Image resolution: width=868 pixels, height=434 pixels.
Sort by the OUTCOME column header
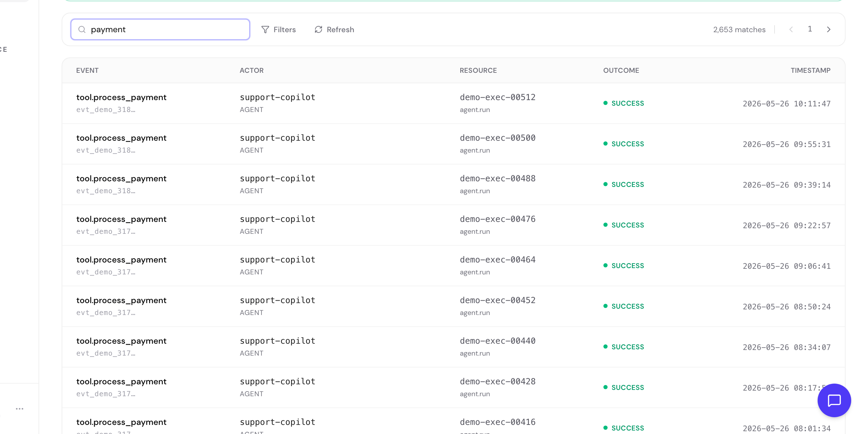(x=621, y=70)
